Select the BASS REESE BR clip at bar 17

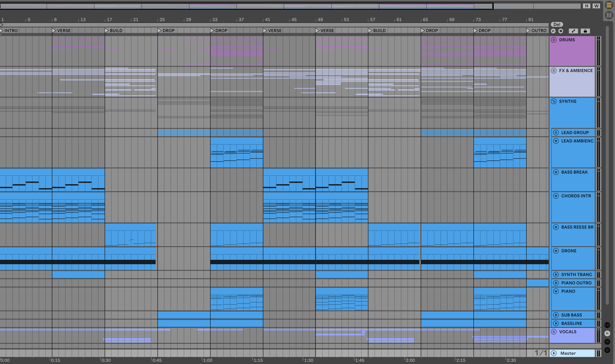[130, 235]
